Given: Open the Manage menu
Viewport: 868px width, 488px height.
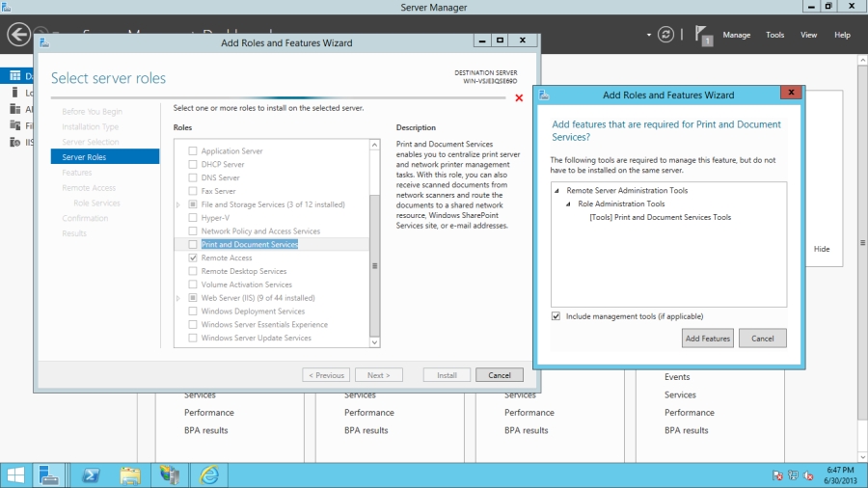Looking at the screenshot, I should (736, 35).
